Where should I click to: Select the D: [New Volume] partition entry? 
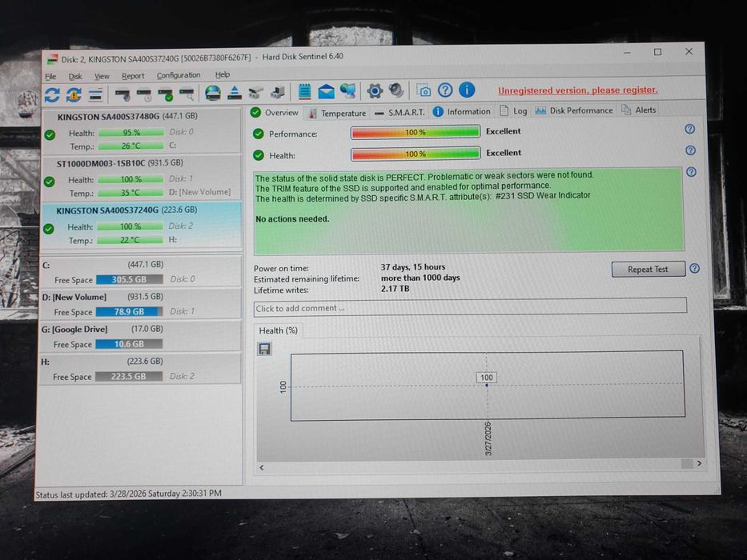(x=140, y=304)
